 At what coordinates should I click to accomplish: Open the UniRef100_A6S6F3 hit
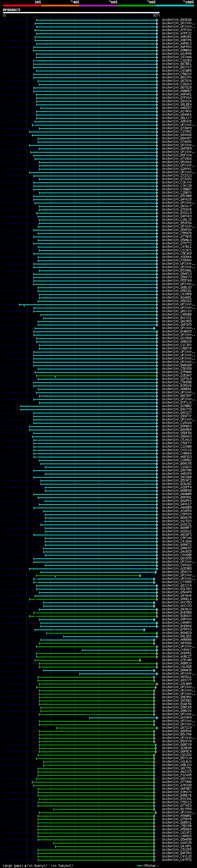pos(177,535)
